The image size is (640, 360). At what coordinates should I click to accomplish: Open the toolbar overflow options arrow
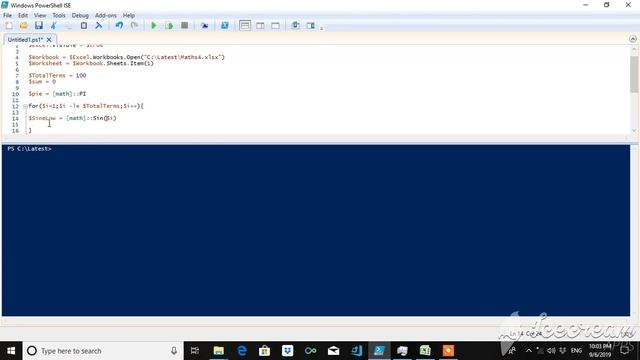322,28
